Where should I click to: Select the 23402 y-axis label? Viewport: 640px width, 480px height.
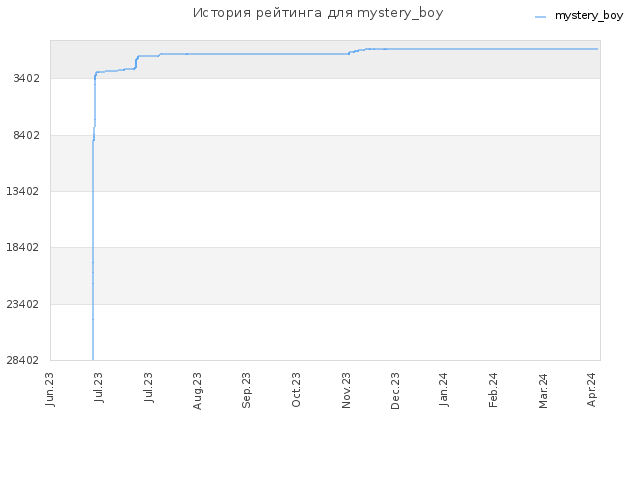[x=23, y=304]
